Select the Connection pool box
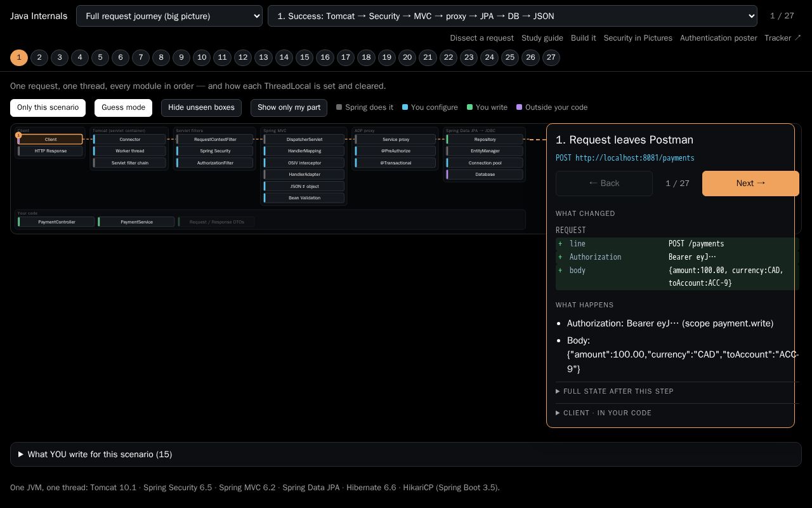This screenshot has height=508, width=812. (485, 163)
